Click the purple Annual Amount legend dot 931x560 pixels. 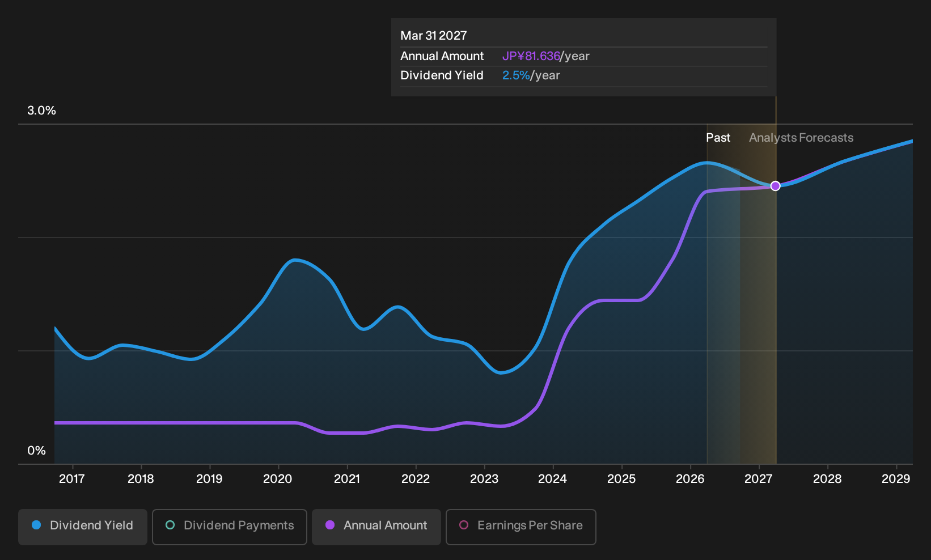click(330, 525)
